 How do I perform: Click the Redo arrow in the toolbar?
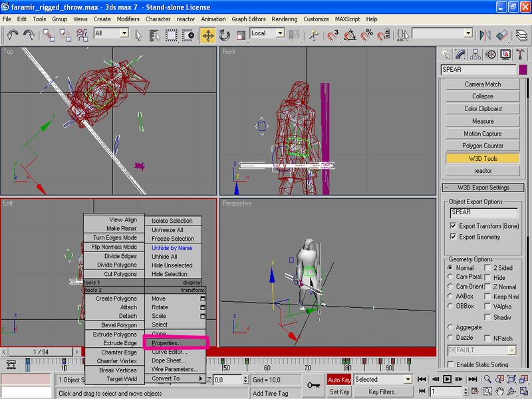29,35
